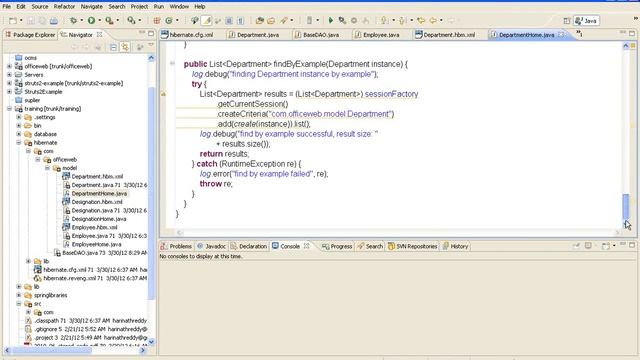Close the Navigator view tab
The height and width of the screenshot is (360, 640).
click(99, 35)
